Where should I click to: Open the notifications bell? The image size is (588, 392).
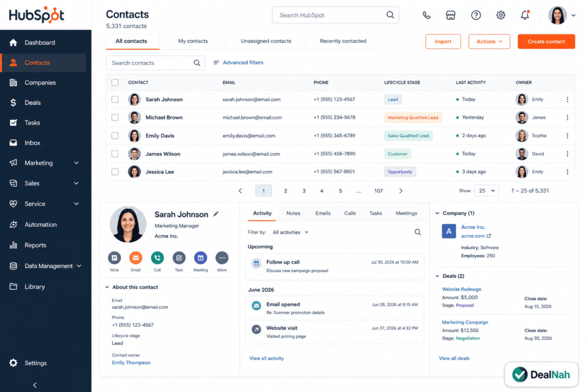coord(525,15)
